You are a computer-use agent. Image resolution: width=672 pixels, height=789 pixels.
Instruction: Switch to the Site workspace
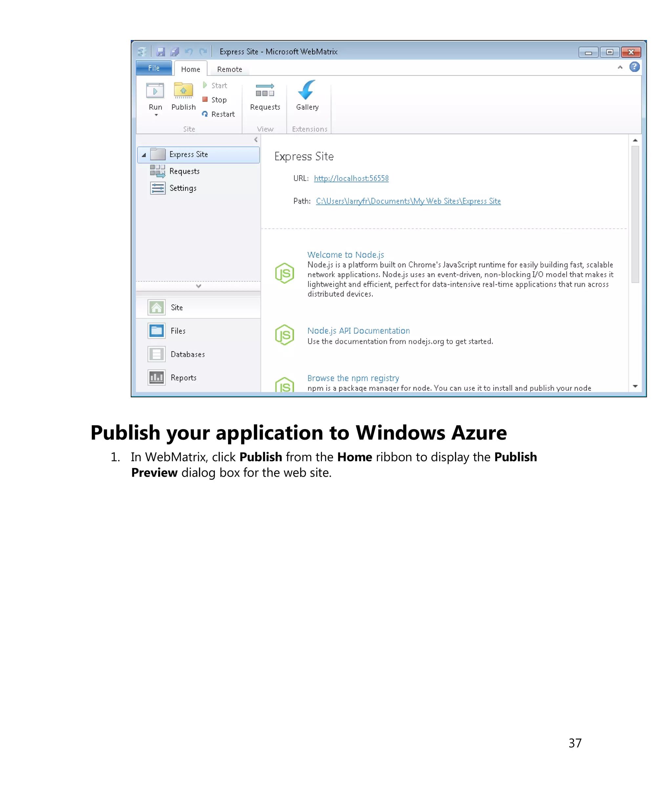pyautogui.click(x=198, y=307)
